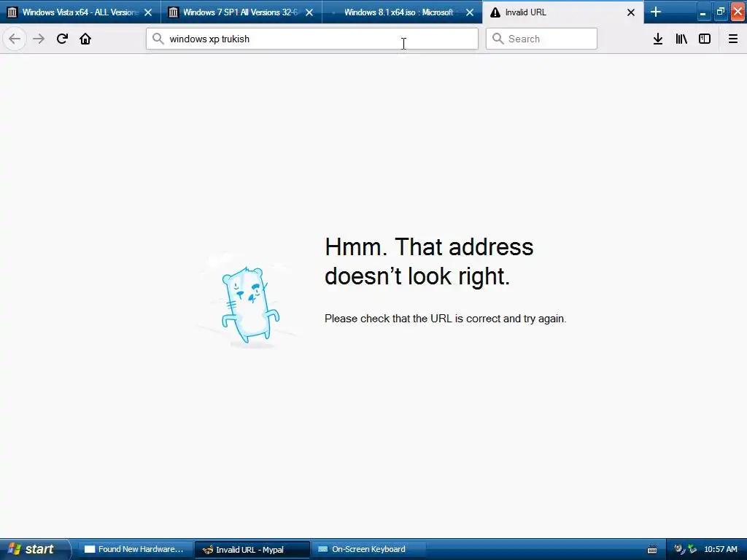This screenshot has width=747, height=560.
Task: Focus the address bar with 'windows xp trukish'
Action: tap(312, 39)
